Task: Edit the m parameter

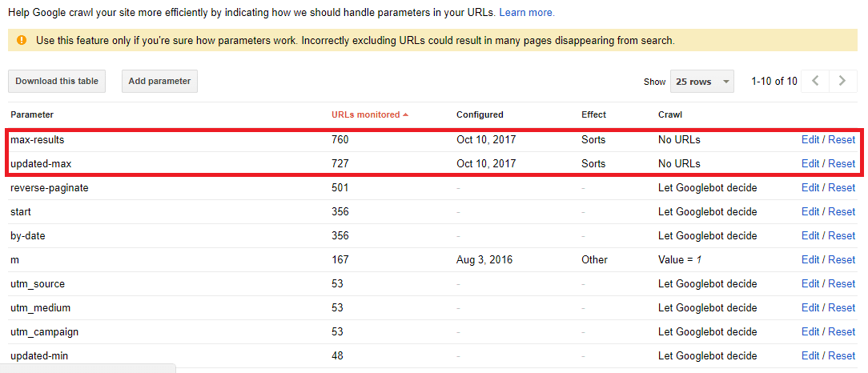Action: tap(810, 259)
